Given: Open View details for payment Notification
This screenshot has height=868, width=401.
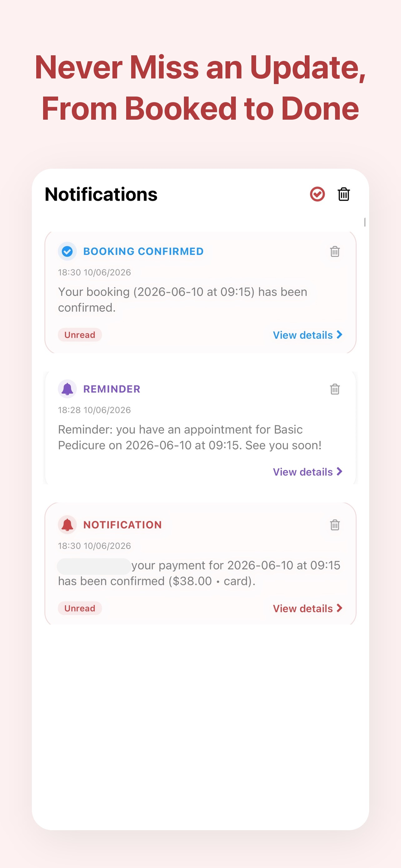Looking at the screenshot, I should (x=303, y=609).
